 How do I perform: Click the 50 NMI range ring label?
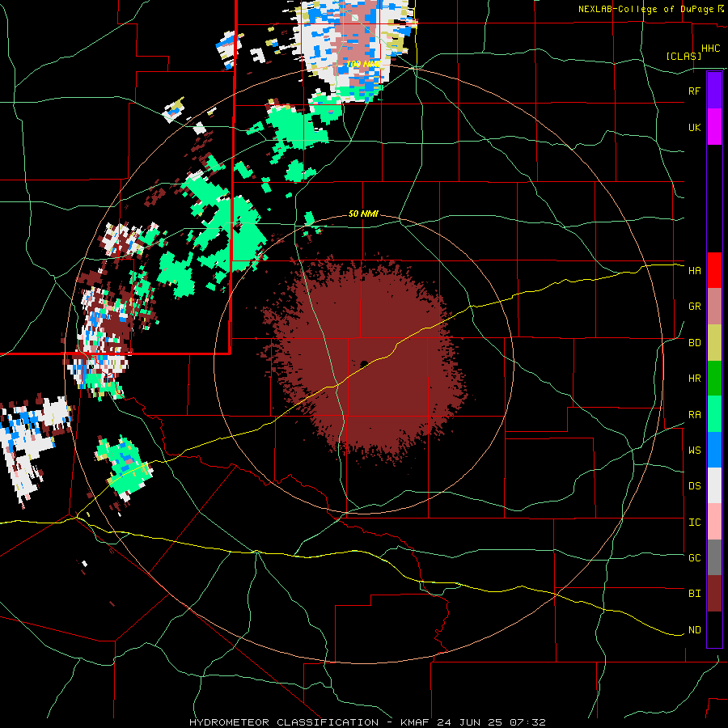pyautogui.click(x=363, y=214)
